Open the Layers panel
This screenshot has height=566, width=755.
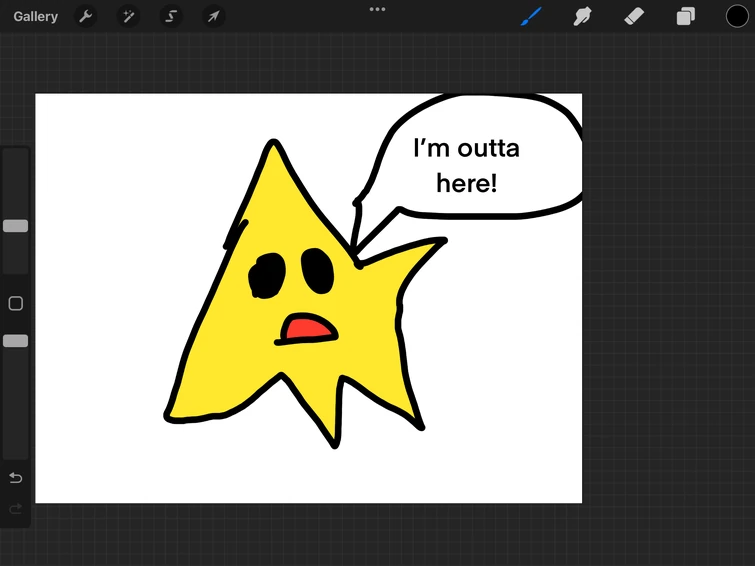click(686, 17)
